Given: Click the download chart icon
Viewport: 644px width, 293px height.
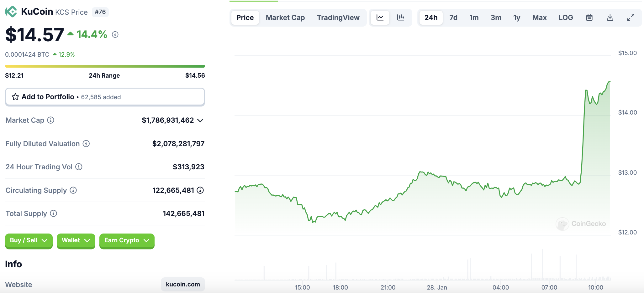Looking at the screenshot, I should [x=610, y=18].
